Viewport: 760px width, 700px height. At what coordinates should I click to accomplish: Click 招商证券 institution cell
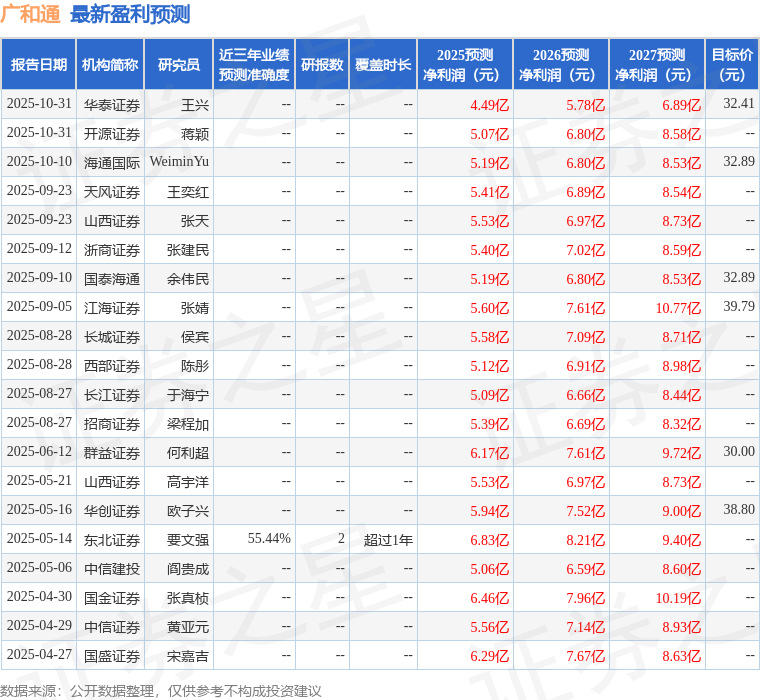[x=111, y=424]
